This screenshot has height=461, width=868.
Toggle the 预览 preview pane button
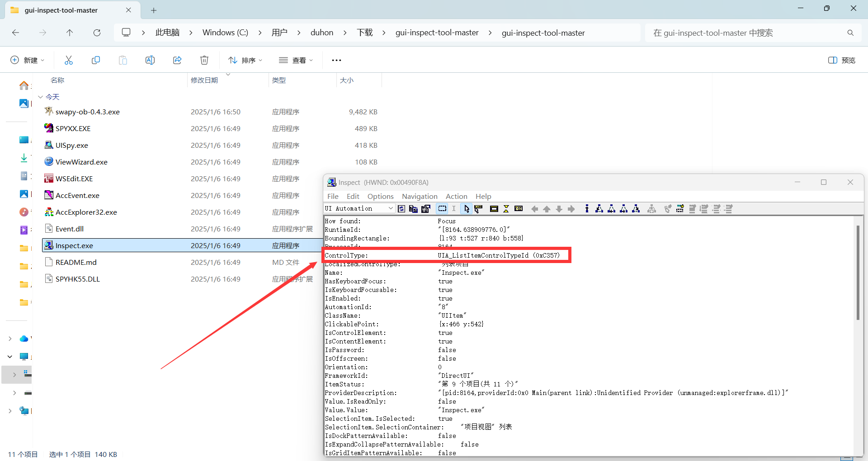[x=842, y=60]
